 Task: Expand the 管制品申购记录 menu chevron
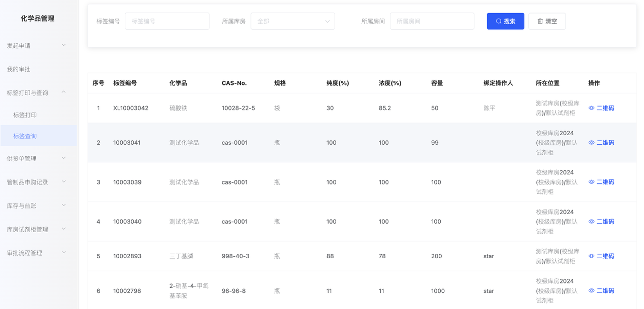click(64, 182)
